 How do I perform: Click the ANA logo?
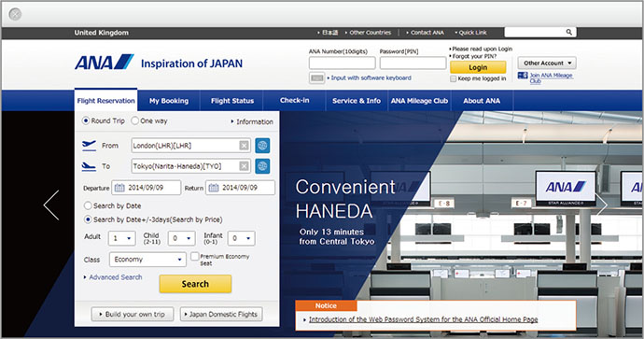(104, 63)
